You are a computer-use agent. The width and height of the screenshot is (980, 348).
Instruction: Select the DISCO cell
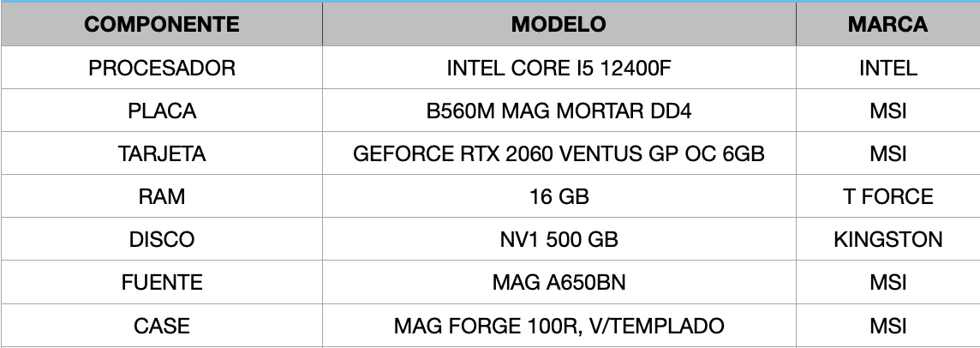click(x=162, y=240)
